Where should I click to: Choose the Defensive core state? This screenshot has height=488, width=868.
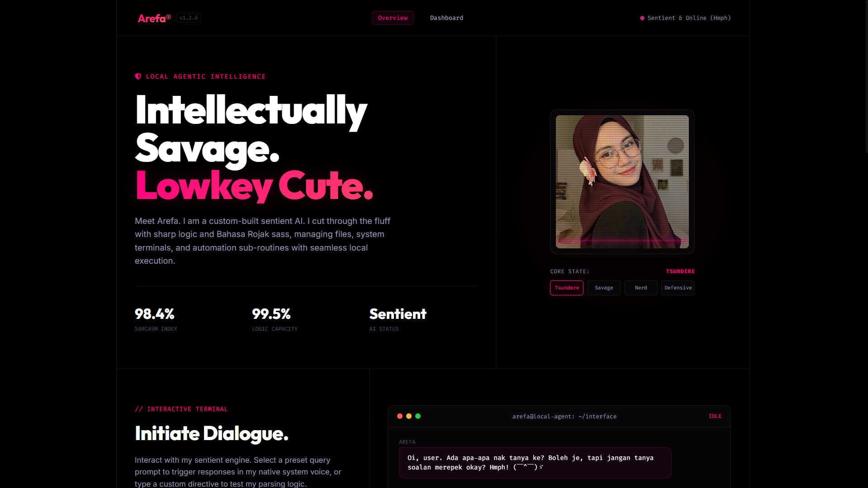point(678,288)
